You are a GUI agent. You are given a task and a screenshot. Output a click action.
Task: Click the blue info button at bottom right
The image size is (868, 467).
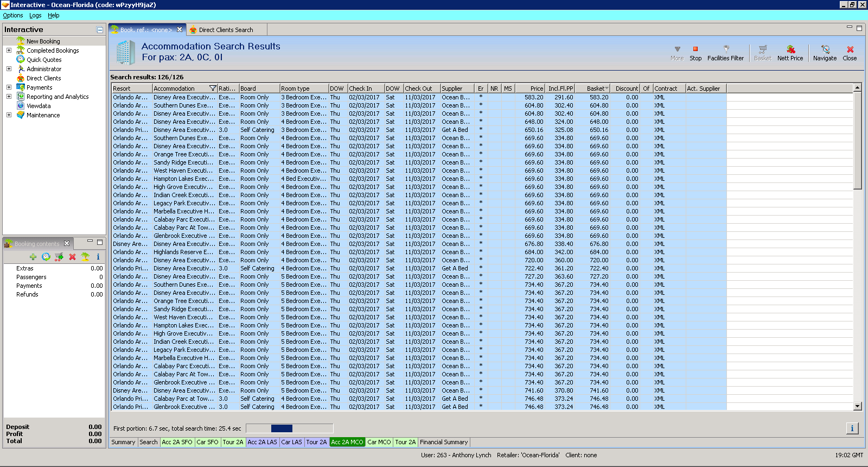[852, 428]
